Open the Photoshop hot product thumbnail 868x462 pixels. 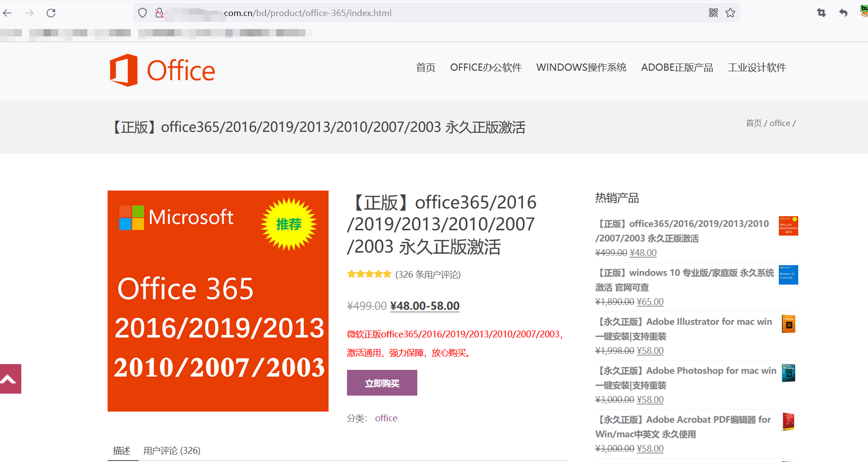[x=789, y=373]
